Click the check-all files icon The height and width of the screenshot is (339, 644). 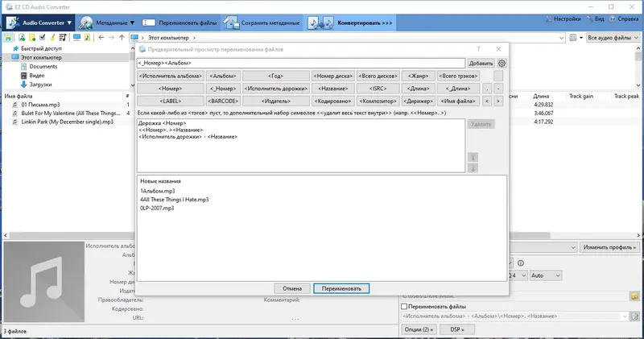(x=43, y=37)
